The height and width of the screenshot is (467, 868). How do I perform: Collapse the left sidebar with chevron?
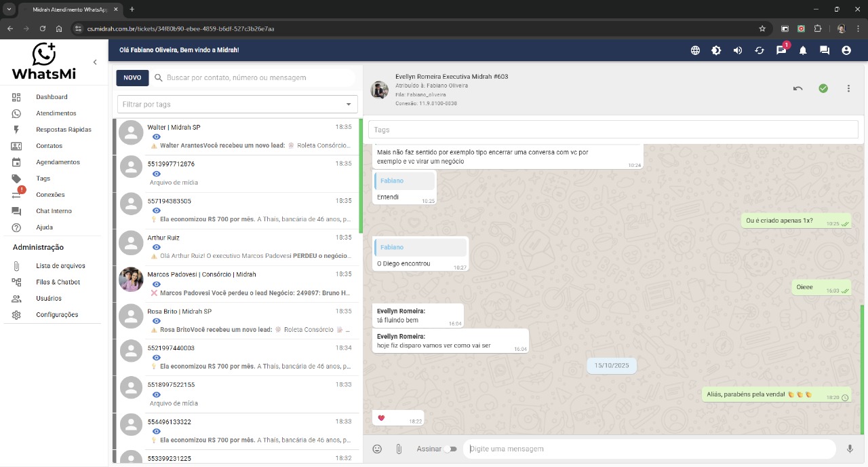point(95,62)
